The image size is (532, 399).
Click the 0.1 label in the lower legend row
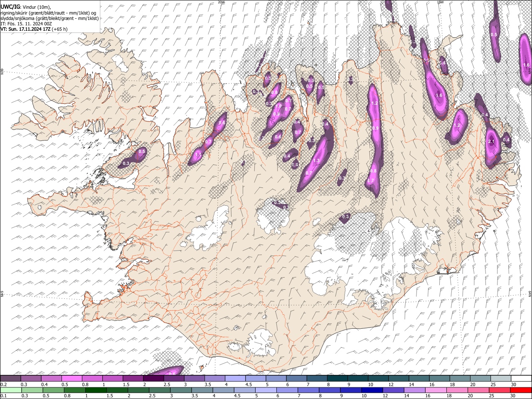coord(3,396)
